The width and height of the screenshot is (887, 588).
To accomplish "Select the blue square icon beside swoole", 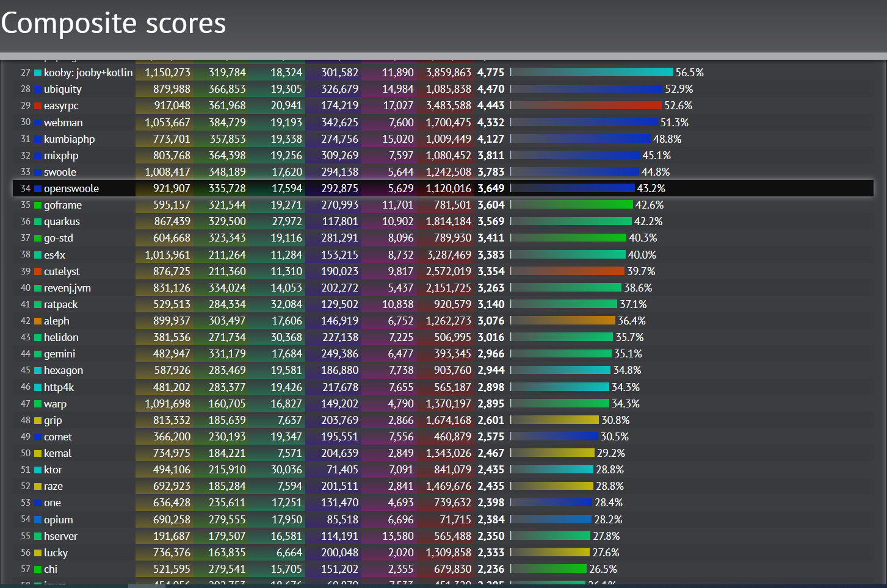I will (38, 172).
